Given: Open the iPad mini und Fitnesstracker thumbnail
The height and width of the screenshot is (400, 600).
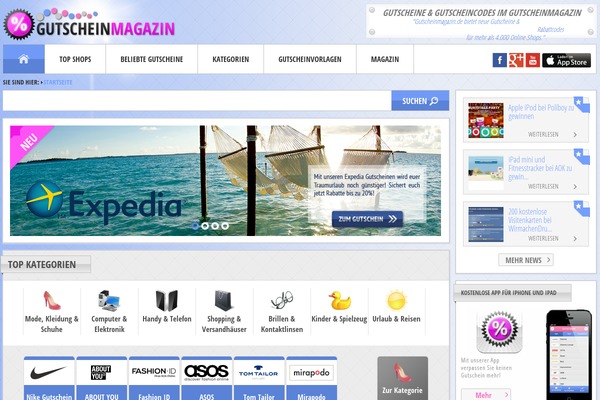Looking at the screenshot, I should click(486, 172).
